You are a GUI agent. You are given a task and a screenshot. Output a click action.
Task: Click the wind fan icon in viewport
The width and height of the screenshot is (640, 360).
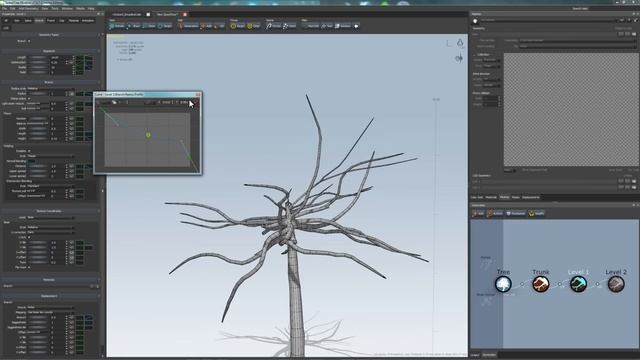pos(459,58)
